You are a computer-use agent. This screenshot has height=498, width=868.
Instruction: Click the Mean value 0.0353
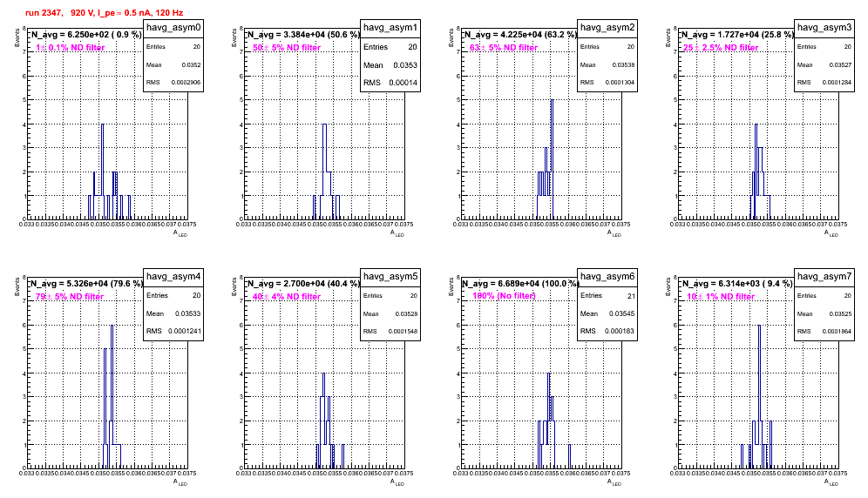pyautogui.click(x=405, y=64)
